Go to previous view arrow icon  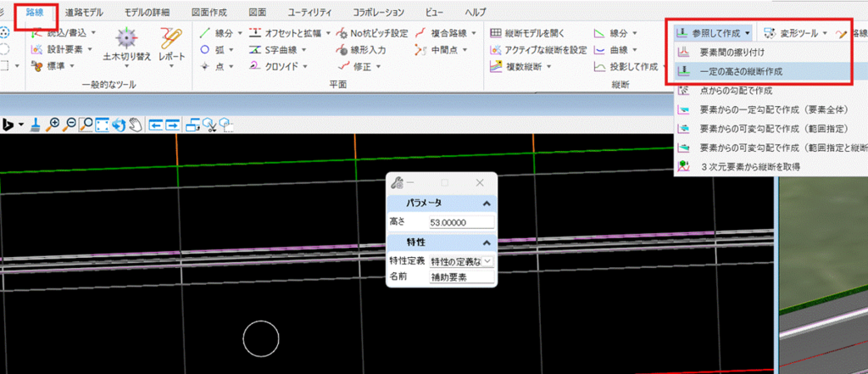[156, 125]
